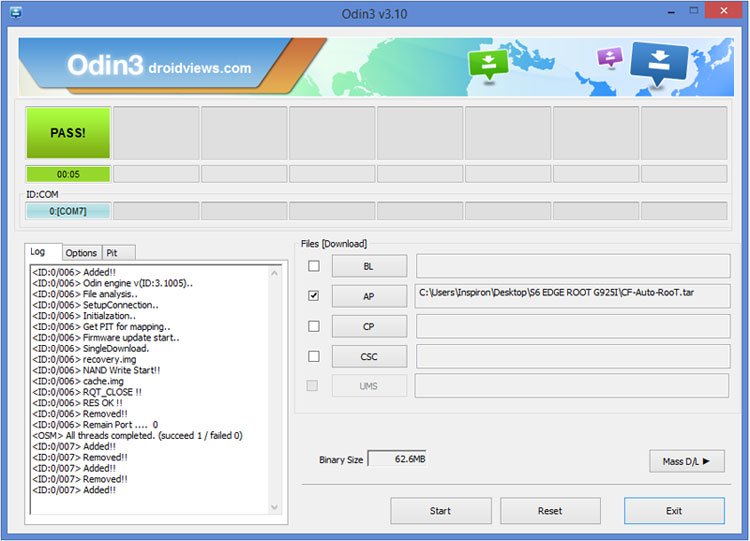Click the 'Remain Port .... 0' log line
Image resolution: width=750 pixels, height=541 pixels.
(x=95, y=425)
